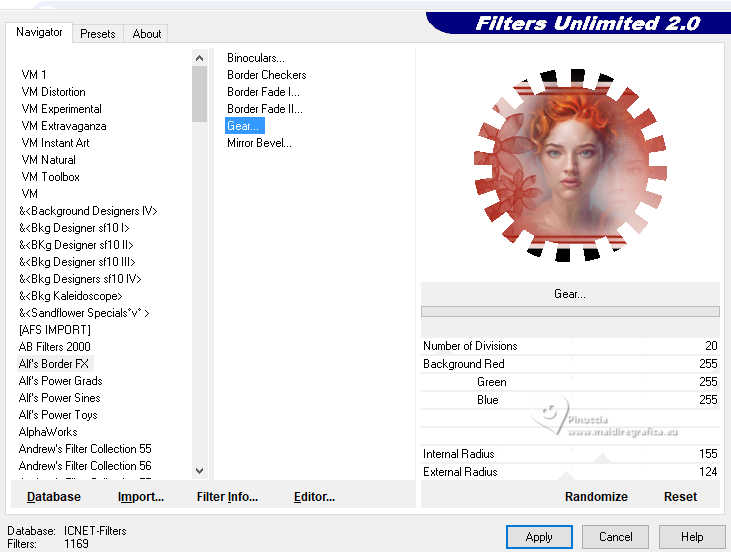Select Andrew's Filter Collection 56
This screenshot has width=731, height=552.
click(85, 466)
